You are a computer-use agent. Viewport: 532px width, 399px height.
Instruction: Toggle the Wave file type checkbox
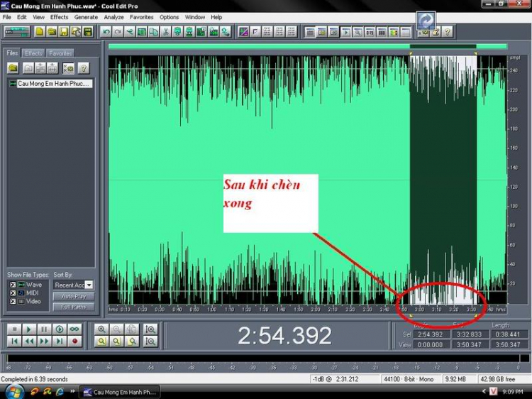(13, 285)
